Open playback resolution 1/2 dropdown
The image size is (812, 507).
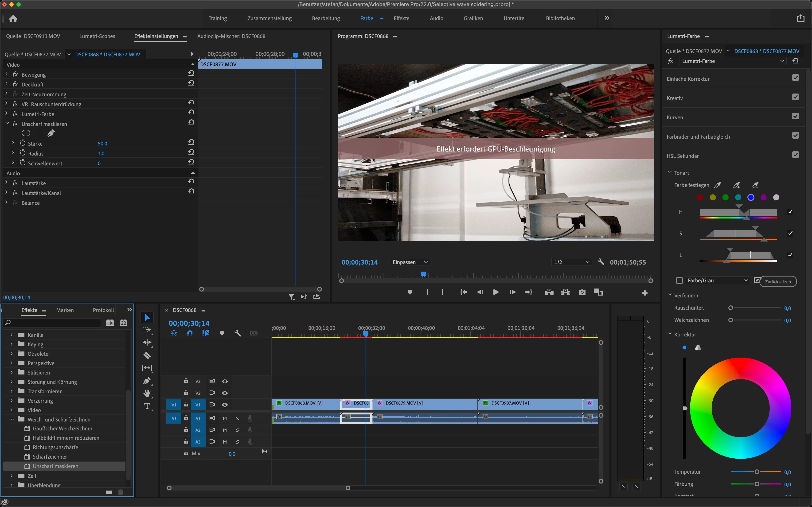(x=571, y=262)
